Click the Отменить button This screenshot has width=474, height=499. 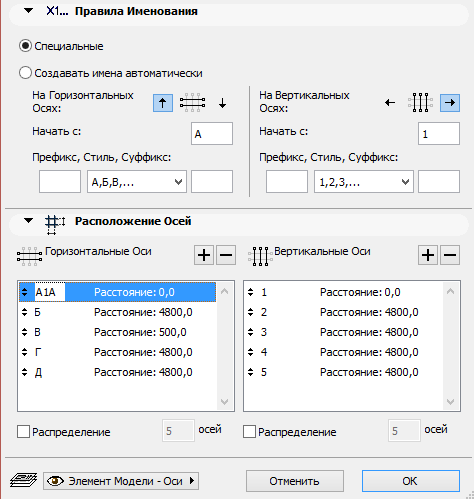[295, 481]
